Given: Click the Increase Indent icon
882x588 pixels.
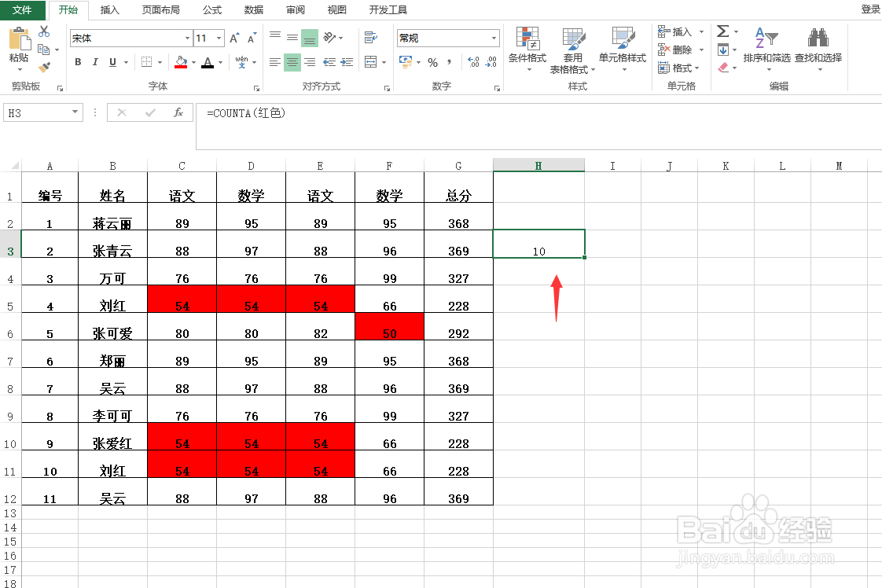Looking at the screenshot, I should (347, 62).
